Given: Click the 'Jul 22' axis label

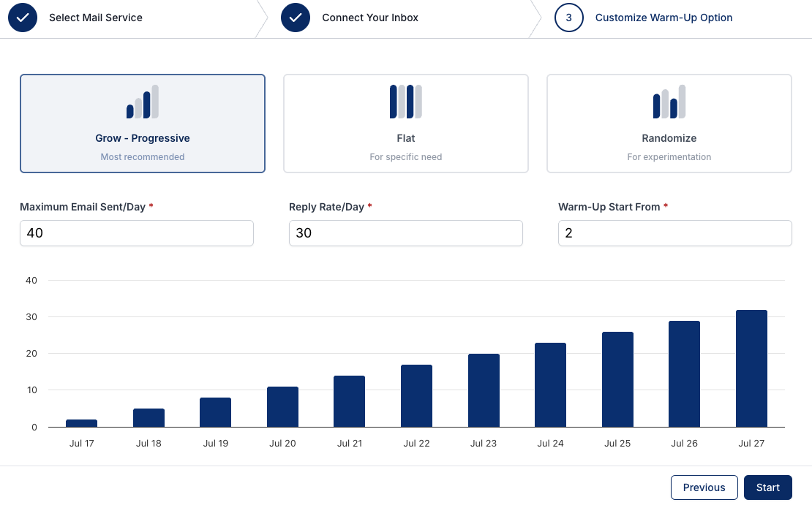Looking at the screenshot, I should point(416,444).
